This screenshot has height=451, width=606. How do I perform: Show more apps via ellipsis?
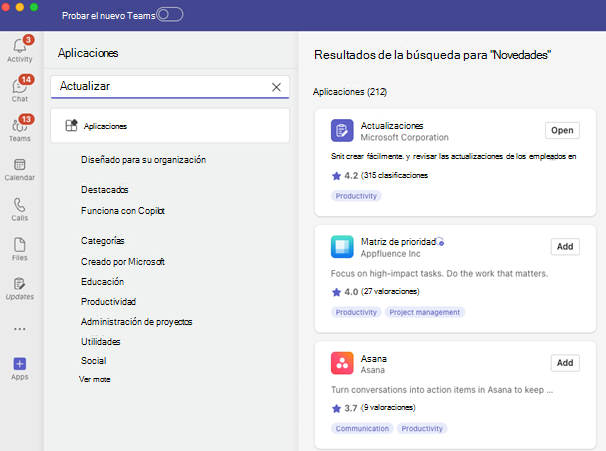coord(20,329)
